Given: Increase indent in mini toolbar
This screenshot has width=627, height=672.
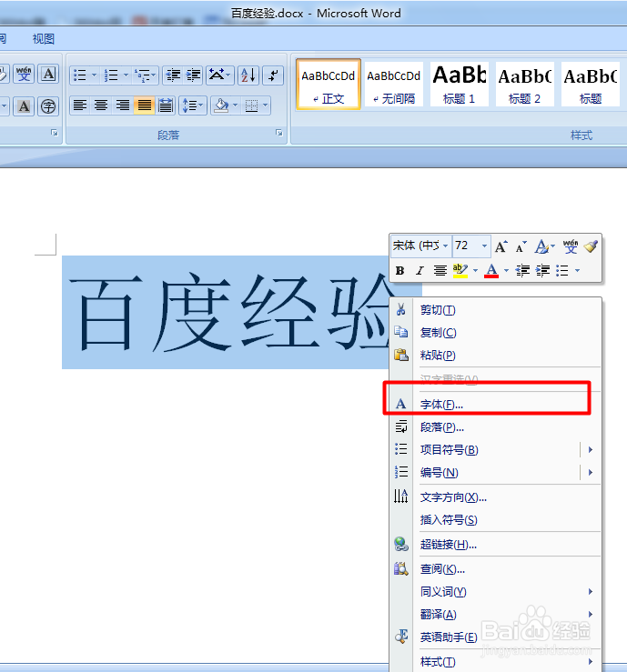Looking at the screenshot, I should (542, 270).
